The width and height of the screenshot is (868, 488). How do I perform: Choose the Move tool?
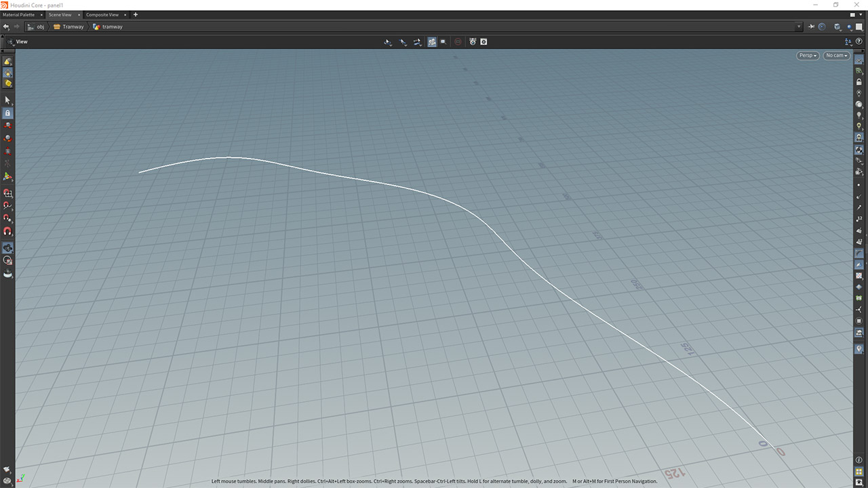pyautogui.click(x=7, y=126)
